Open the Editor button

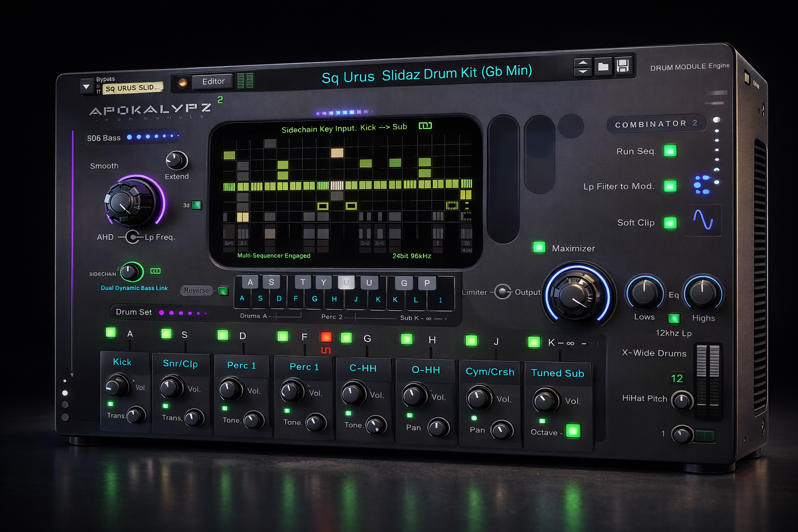pos(214,82)
